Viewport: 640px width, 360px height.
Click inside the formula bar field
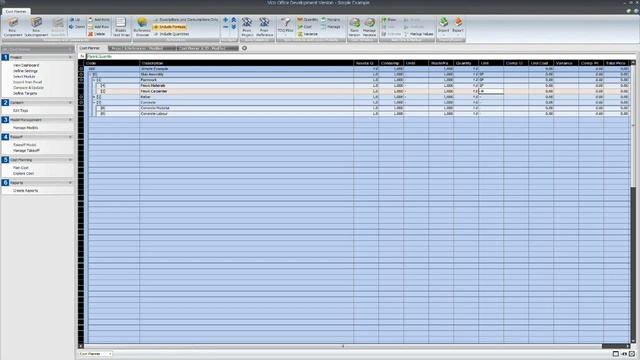(361, 56)
